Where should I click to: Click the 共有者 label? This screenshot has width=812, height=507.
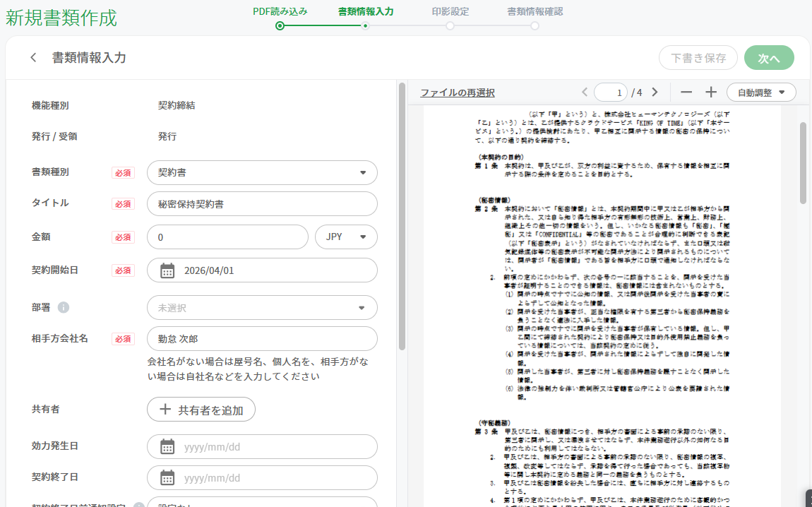46,409
